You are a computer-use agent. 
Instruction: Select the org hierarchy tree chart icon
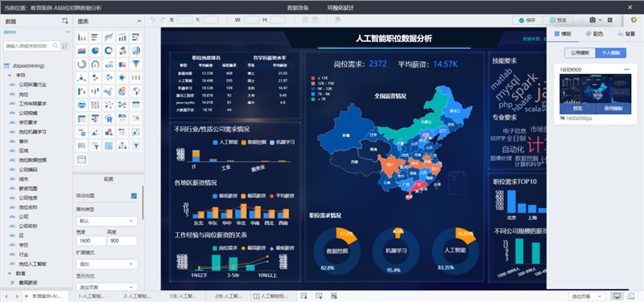pos(122,146)
